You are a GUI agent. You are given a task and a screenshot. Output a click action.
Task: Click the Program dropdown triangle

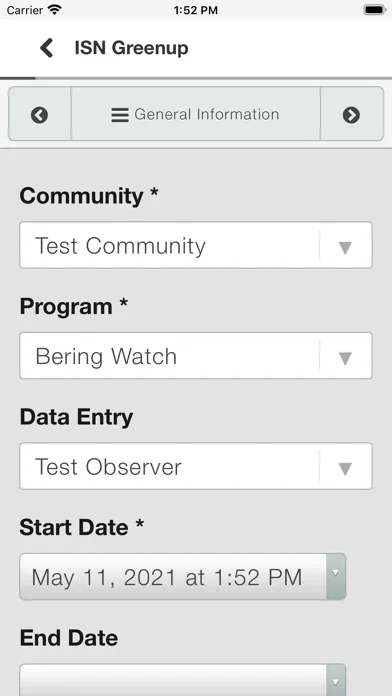(345, 358)
